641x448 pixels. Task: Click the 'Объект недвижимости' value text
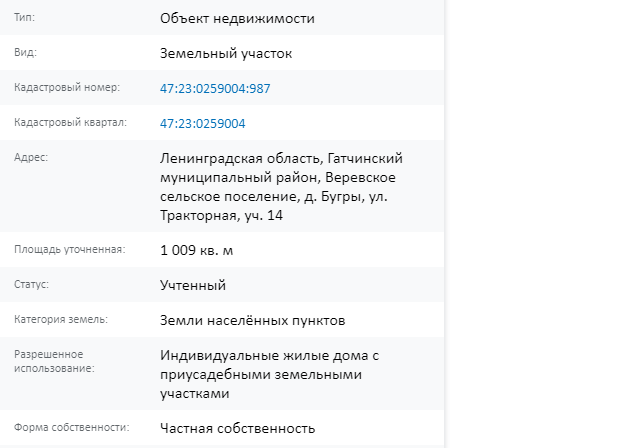(x=237, y=18)
